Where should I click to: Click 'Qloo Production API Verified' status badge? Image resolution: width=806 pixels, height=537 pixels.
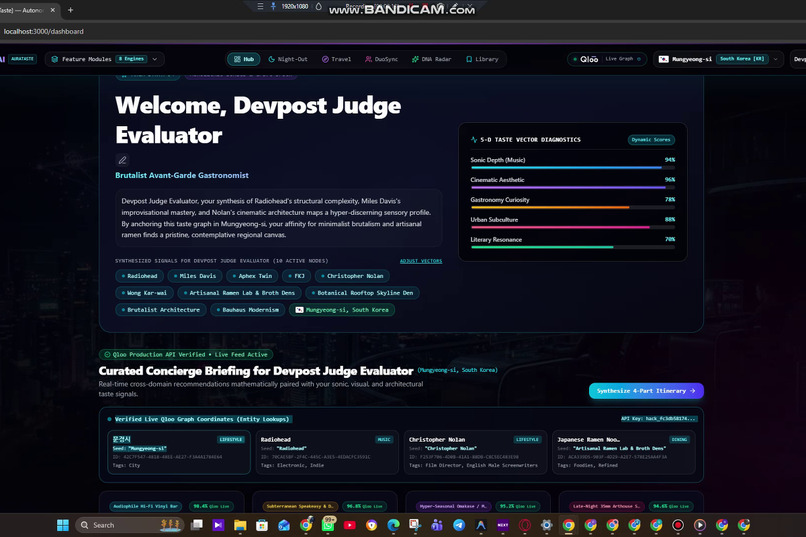click(186, 355)
